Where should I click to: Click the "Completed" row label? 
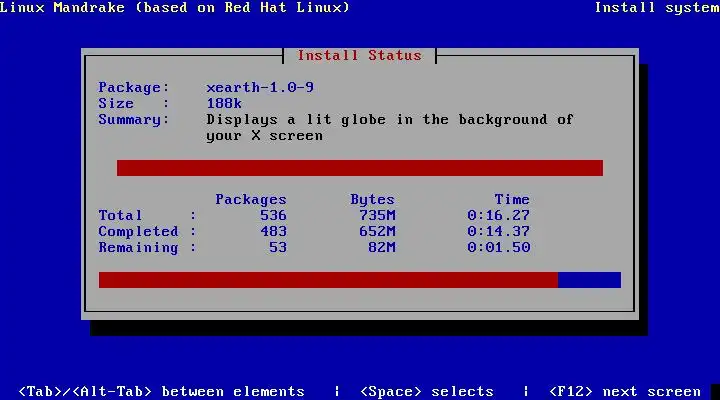tap(138, 231)
